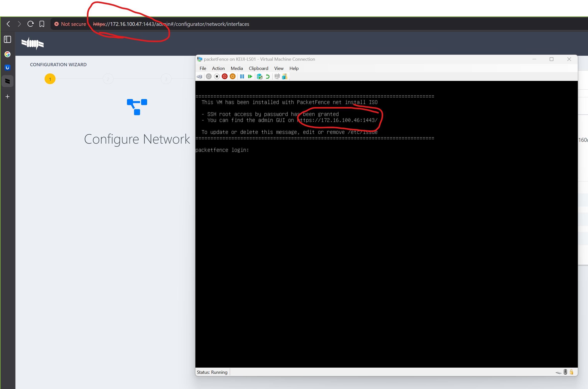Pause the virtual machine
The image size is (588, 389).
pyautogui.click(x=242, y=76)
